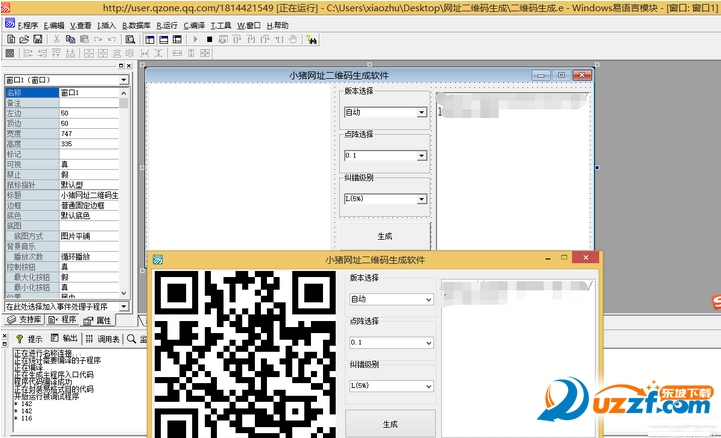721x438 pixels.
Task: Open the V.查看 menu
Action: [x=80, y=26]
